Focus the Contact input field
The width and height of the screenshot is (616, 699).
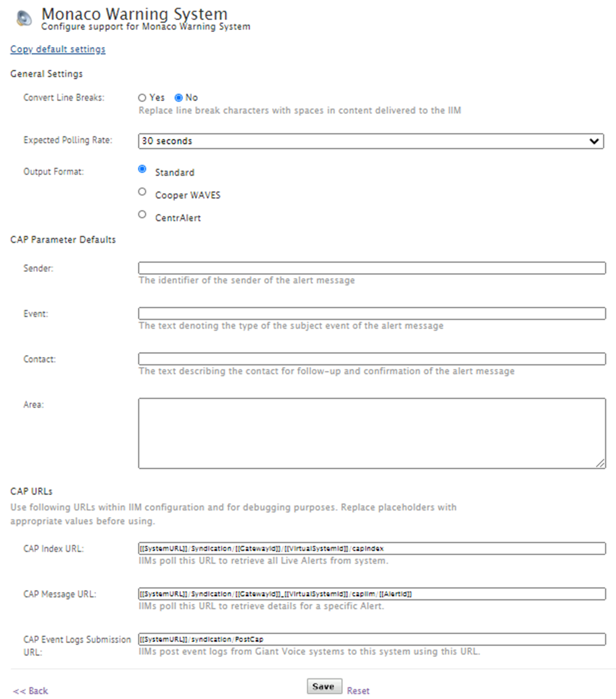pos(372,359)
